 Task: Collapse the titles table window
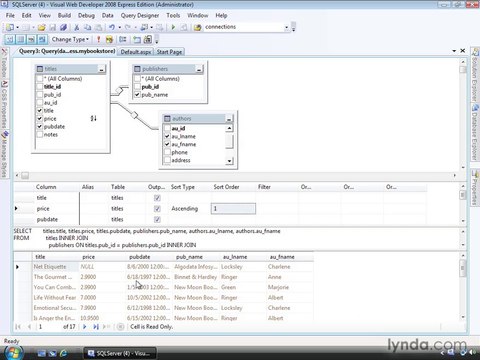tap(101, 69)
